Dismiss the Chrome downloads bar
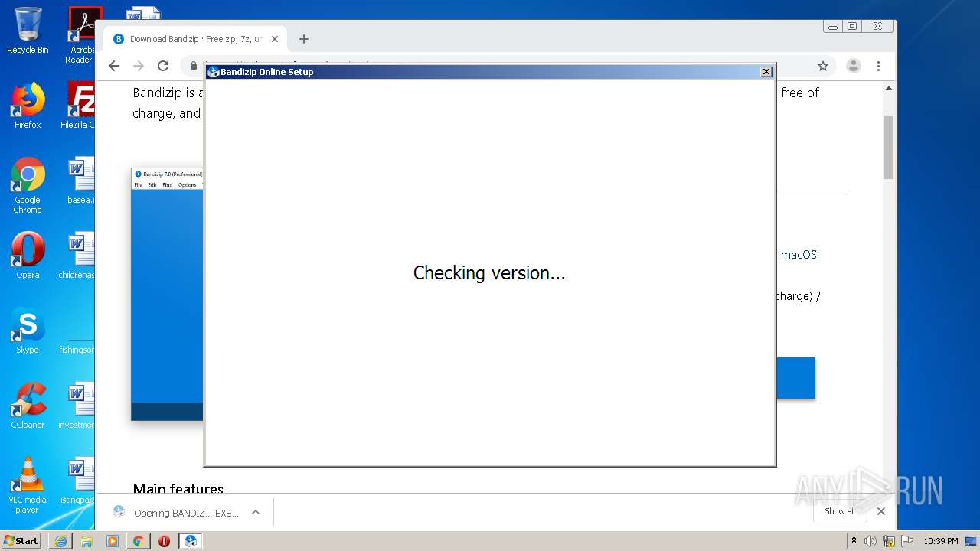 (x=881, y=511)
